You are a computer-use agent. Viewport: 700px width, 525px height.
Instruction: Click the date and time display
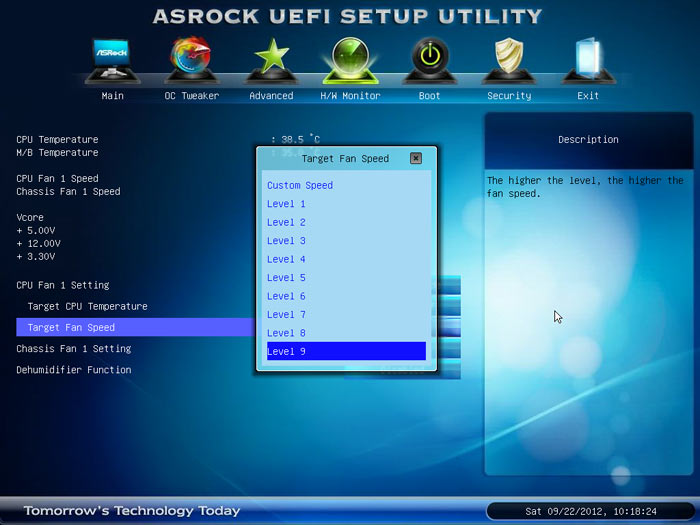click(x=591, y=511)
